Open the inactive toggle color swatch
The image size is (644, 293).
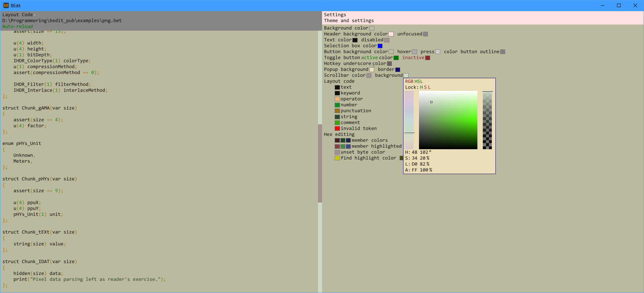428,58
